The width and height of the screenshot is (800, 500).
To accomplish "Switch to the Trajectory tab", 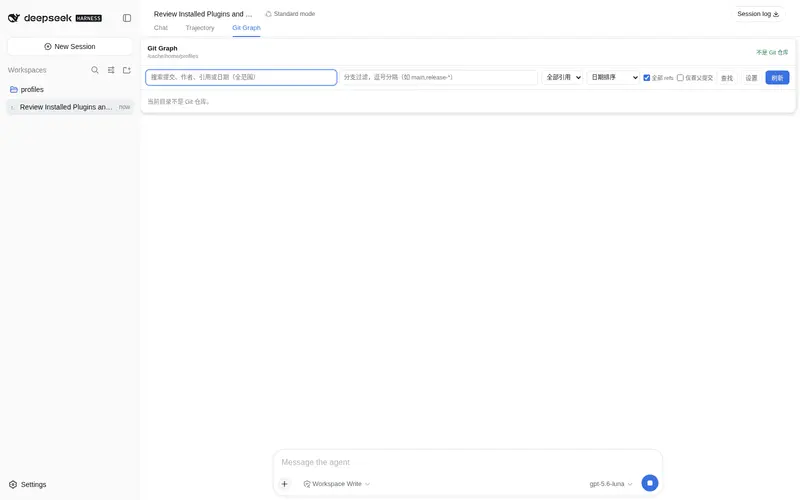I will coord(200,28).
